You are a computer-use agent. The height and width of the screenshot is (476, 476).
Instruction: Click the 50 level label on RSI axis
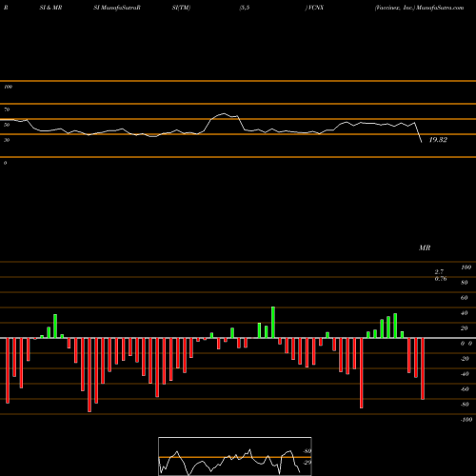click(x=7, y=125)
